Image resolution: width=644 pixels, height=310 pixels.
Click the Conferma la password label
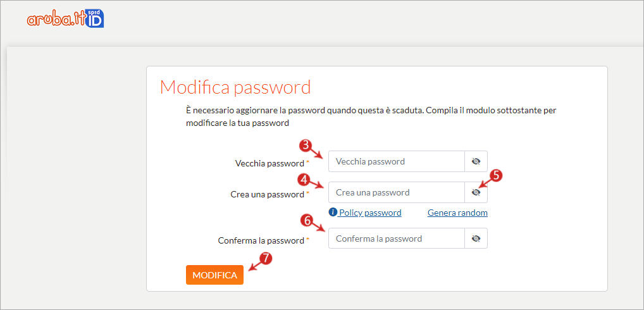click(x=261, y=240)
